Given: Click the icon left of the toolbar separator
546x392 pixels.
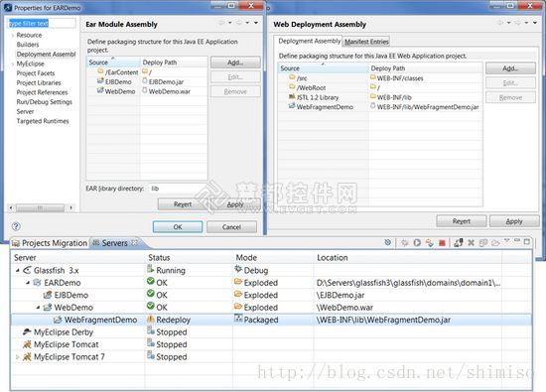Looking at the screenshot, I should [387, 242].
